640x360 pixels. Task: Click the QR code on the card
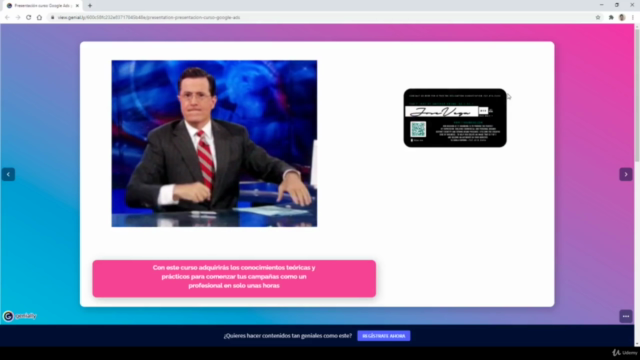[x=418, y=129]
